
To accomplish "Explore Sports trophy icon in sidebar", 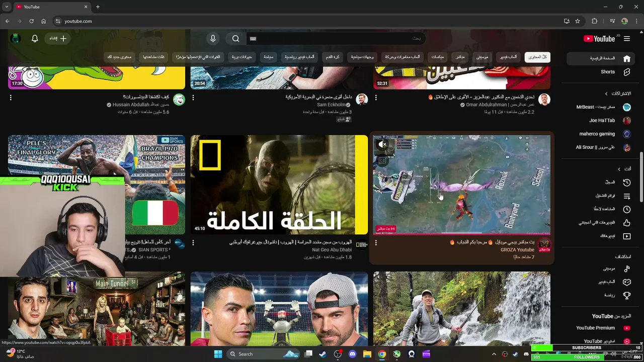I will 627,296.
